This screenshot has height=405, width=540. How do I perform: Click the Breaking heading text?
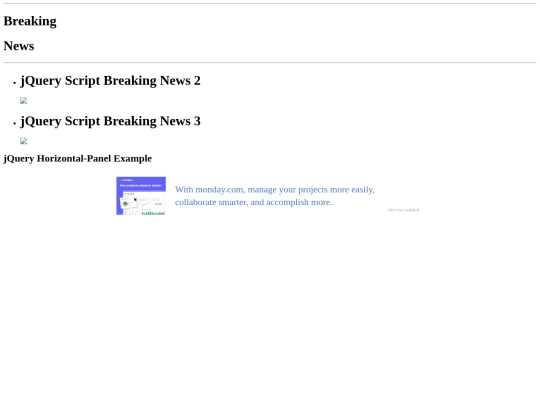pos(30,21)
